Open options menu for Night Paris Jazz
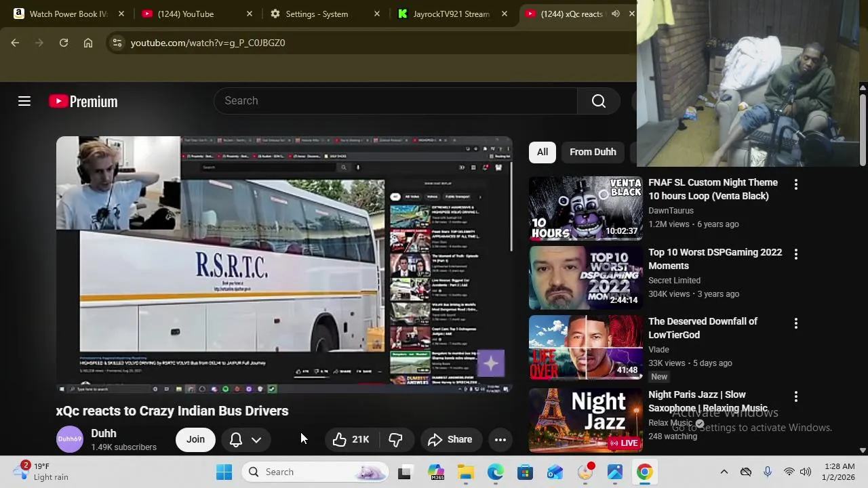This screenshot has width=868, height=488. point(796,396)
